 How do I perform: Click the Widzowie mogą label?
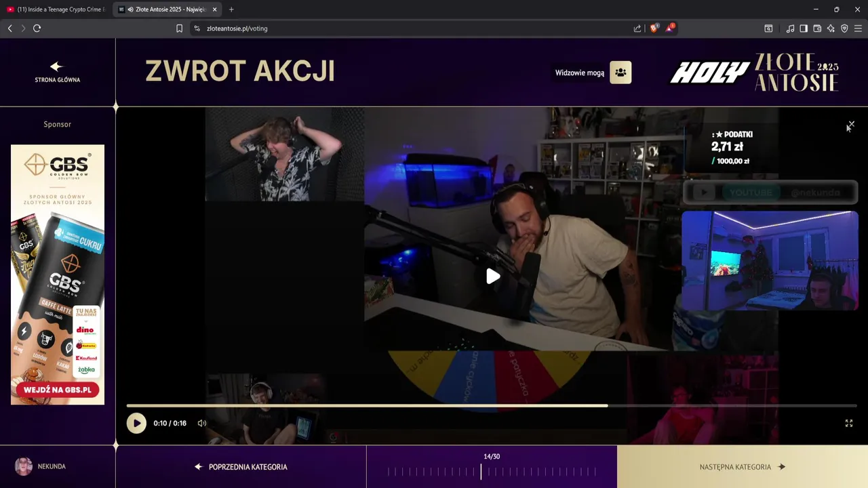[x=580, y=73]
